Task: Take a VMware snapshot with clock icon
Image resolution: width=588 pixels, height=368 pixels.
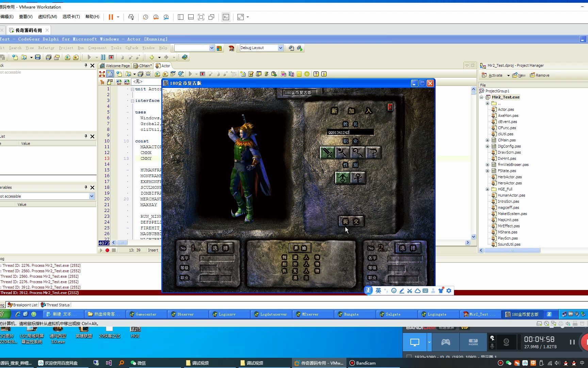Action: click(x=145, y=17)
